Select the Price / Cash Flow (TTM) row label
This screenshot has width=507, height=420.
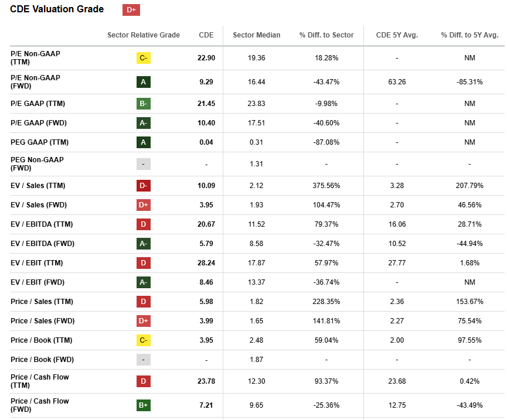pos(40,381)
